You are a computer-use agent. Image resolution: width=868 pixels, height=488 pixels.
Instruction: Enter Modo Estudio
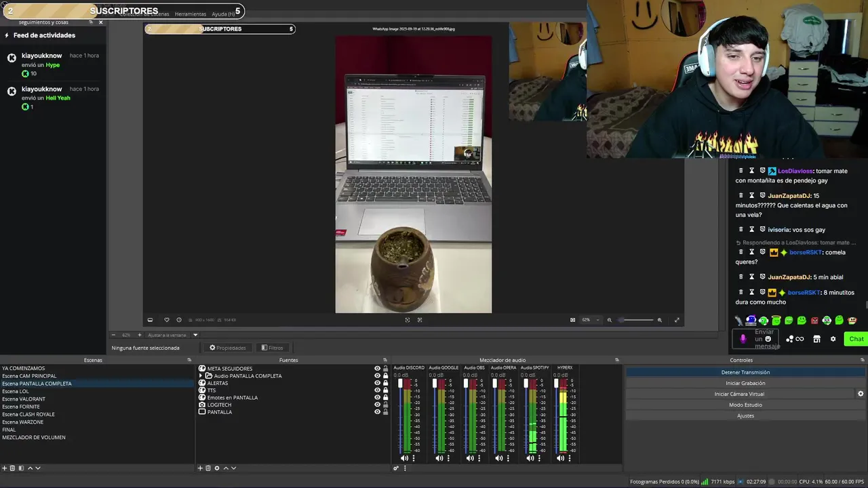[x=745, y=405]
